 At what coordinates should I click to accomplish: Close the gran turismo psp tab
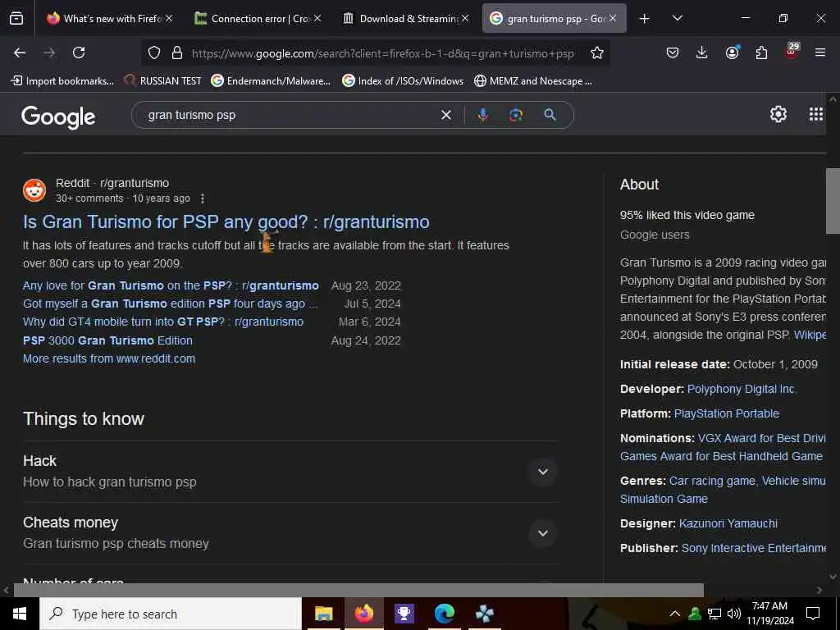pyautogui.click(x=612, y=18)
